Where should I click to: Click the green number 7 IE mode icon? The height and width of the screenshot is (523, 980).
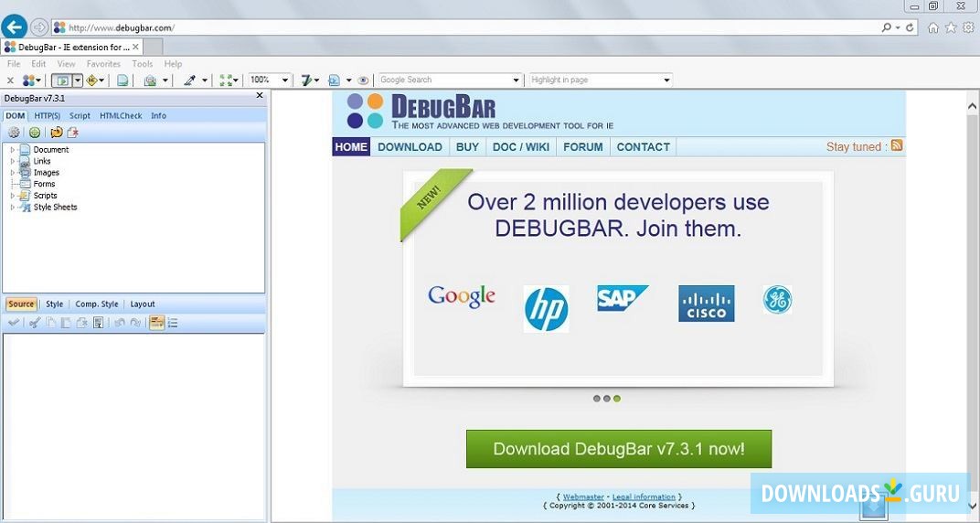[306, 80]
